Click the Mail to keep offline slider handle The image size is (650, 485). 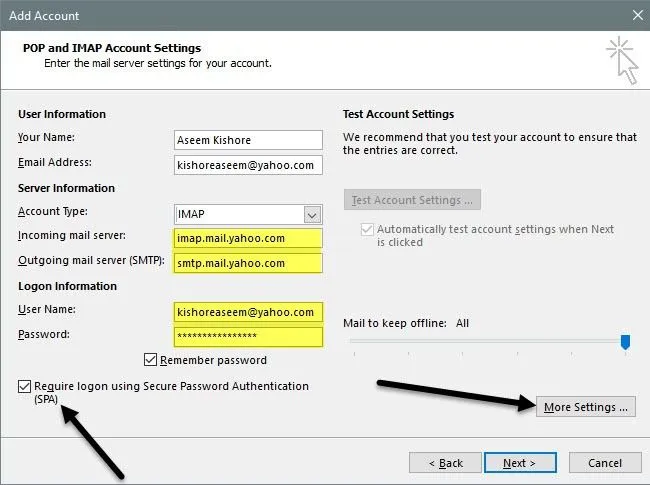625,342
